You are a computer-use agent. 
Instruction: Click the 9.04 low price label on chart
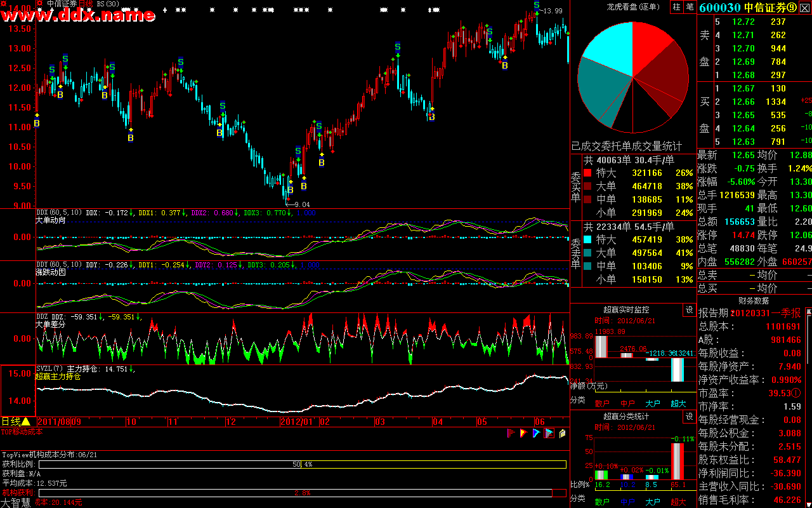click(x=301, y=204)
